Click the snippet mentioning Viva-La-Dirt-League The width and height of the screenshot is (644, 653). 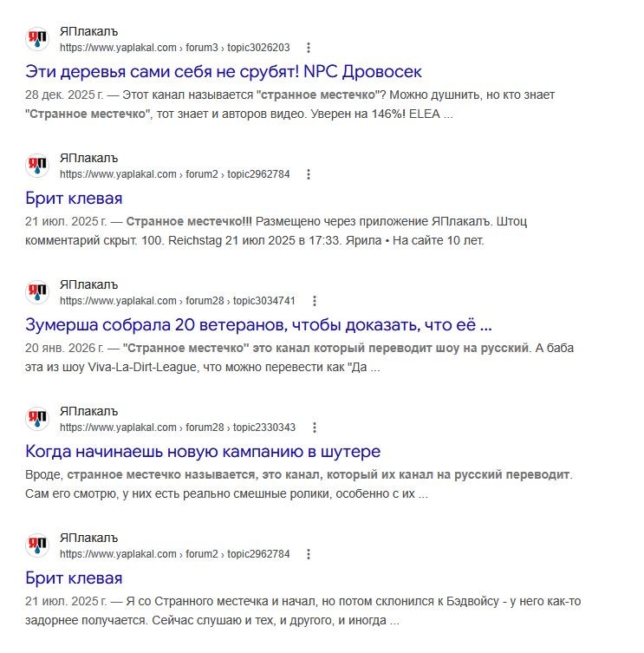click(x=299, y=358)
